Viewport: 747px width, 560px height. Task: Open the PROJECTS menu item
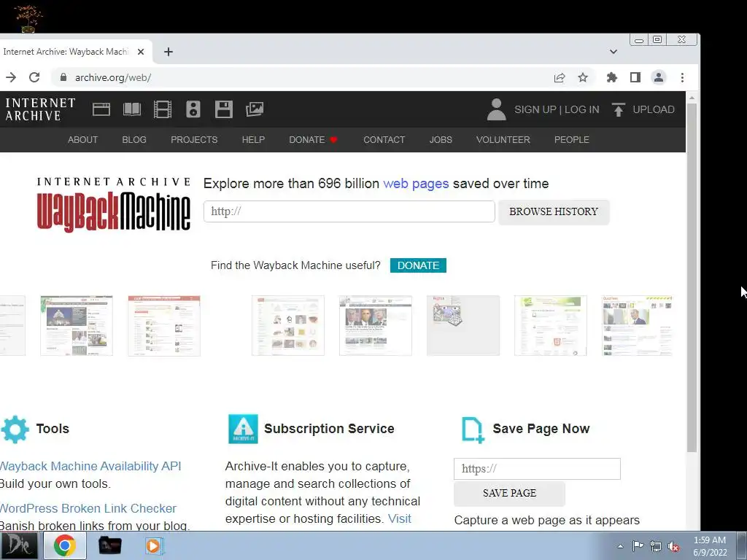click(x=194, y=139)
